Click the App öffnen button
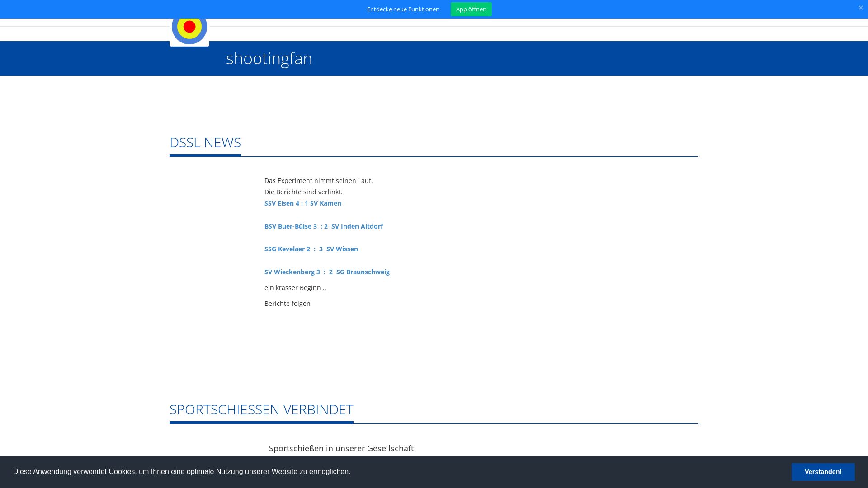Screen dimensions: 868x488 click(x=471, y=9)
